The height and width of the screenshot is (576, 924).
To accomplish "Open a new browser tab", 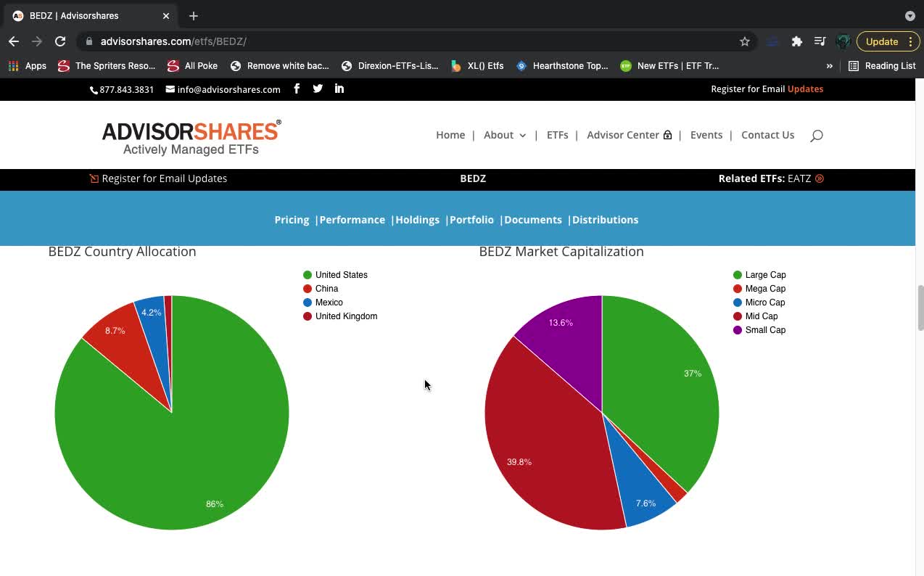I will pos(194,15).
